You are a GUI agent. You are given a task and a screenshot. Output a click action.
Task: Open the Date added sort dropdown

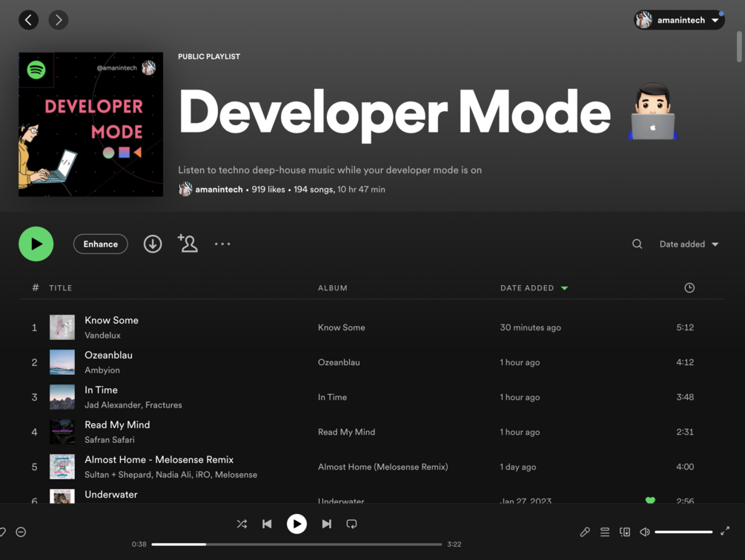click(689, 244)
